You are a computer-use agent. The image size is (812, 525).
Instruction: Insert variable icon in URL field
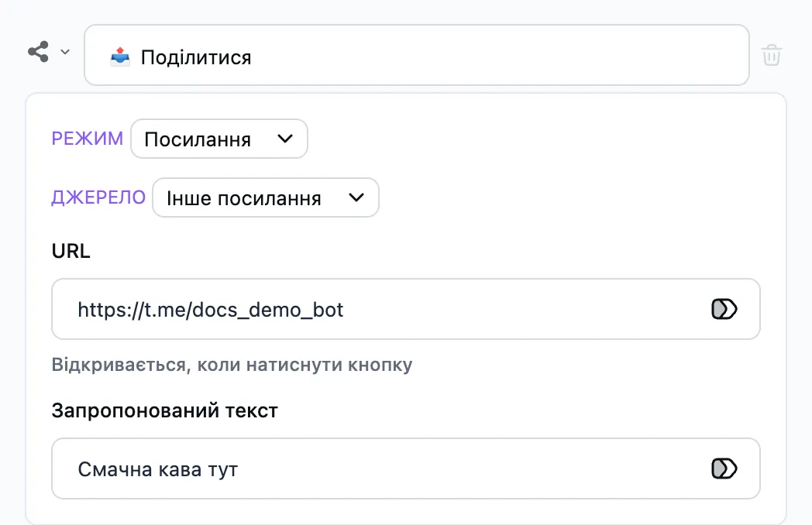[724, 309]
